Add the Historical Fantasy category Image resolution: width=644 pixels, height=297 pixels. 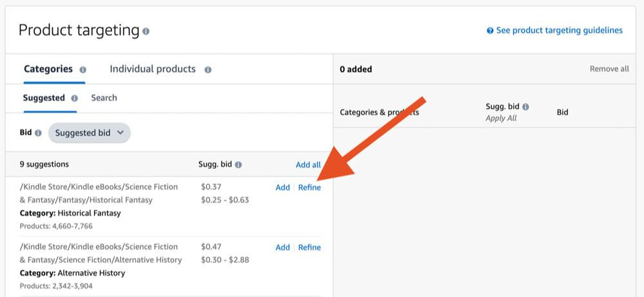point(283,187)
